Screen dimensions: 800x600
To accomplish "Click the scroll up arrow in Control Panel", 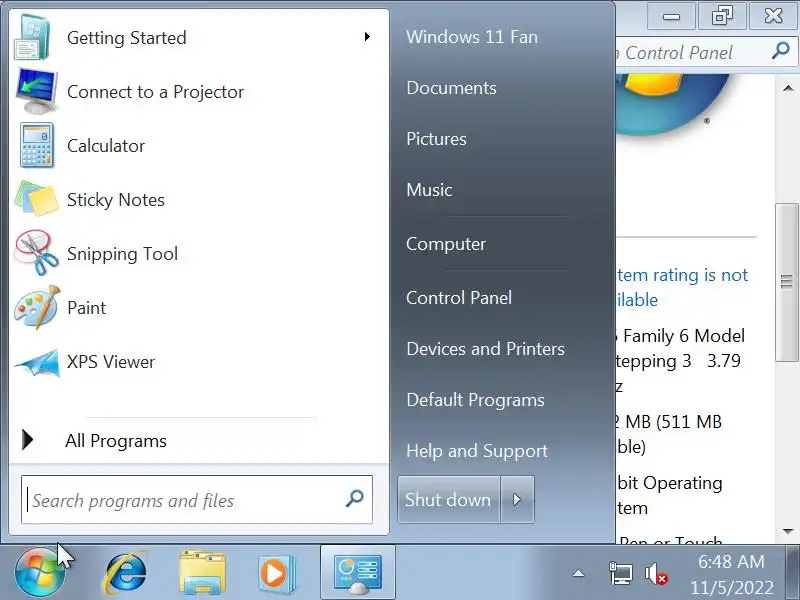I will pos(787,88).
